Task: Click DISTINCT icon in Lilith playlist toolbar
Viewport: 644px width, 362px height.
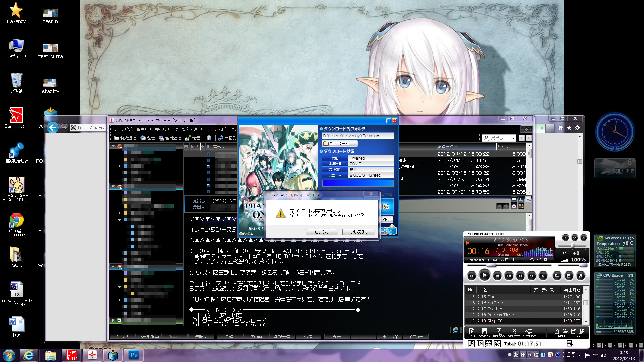Action: [x=529, y=333]
